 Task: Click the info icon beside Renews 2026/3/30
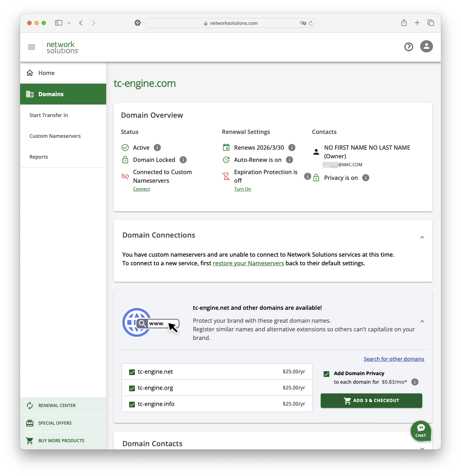(292, 148)
